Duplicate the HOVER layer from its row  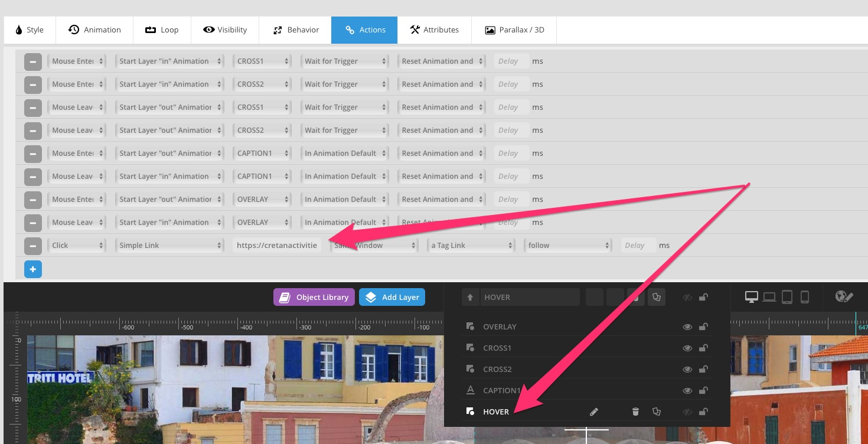pyautogui.click(x=656, y=412)
